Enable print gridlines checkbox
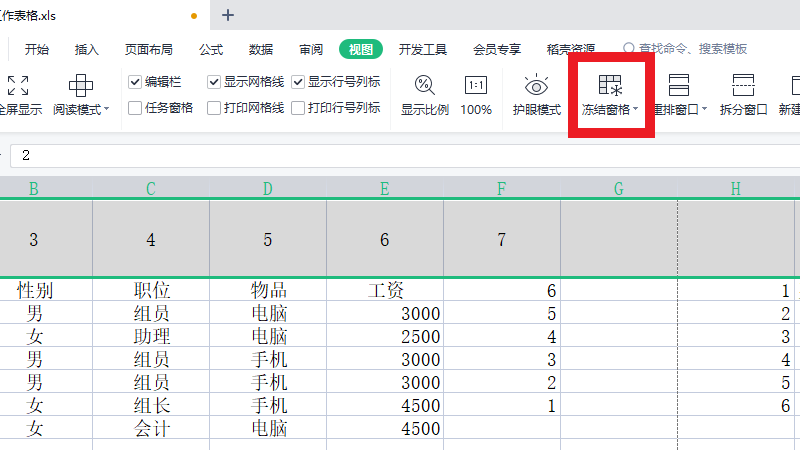The width and height of the screenshot is (800, 450). pyautogui.click(x=214, y=108)
